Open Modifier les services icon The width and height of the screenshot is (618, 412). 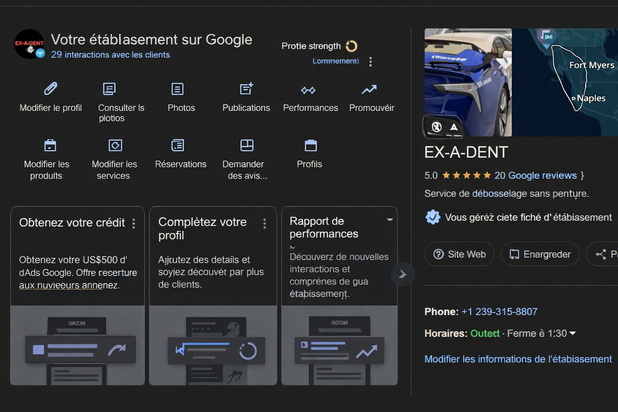click(x=115, y=145)
